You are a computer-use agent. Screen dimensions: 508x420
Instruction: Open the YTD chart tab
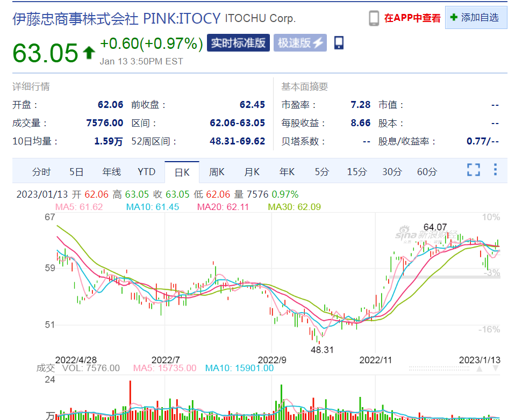click(x=146, y=172)
